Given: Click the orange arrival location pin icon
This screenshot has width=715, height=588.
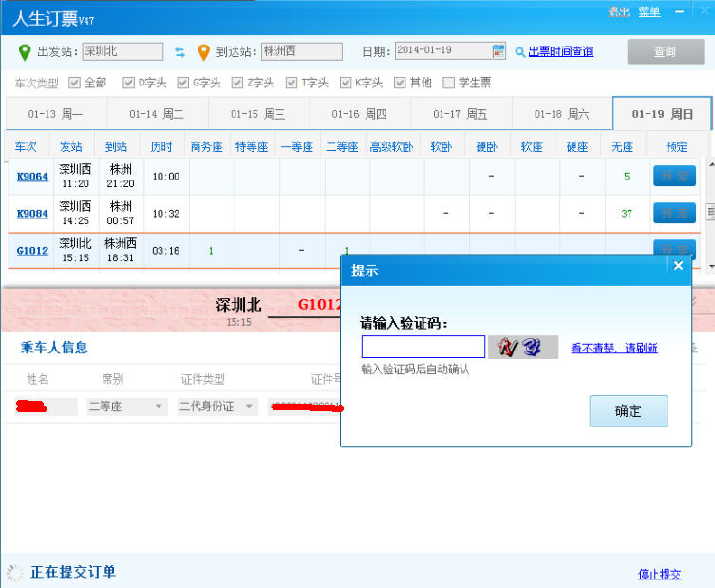Looking at the screenshot, I should pyautogui.click(x=203, y=52).
